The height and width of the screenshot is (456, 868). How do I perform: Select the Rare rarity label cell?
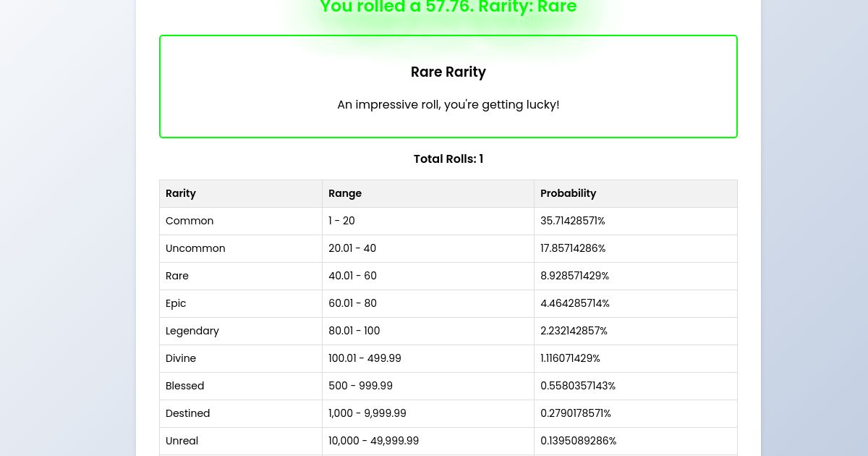pyautogui.click(x=177, y=276)
